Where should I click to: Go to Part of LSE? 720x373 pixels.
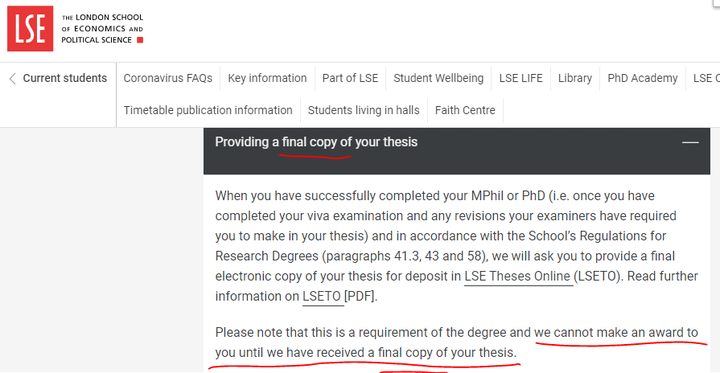tap(350, 79)
